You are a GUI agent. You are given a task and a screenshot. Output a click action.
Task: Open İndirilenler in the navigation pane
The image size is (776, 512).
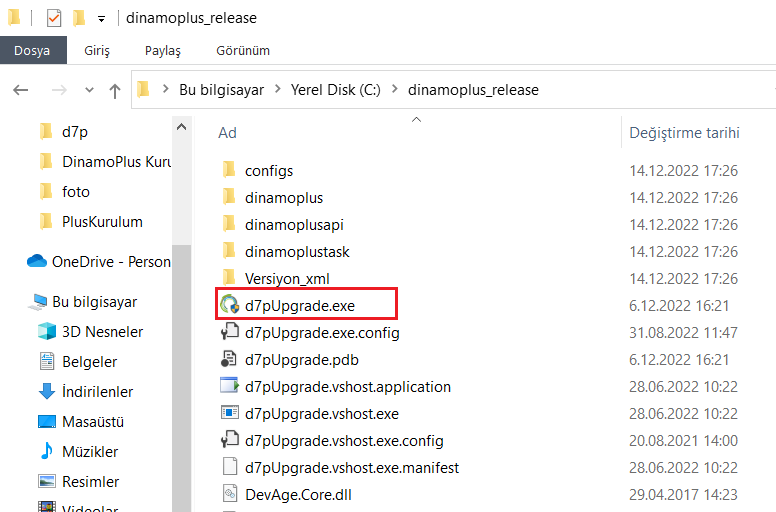[x=97, y=391]
